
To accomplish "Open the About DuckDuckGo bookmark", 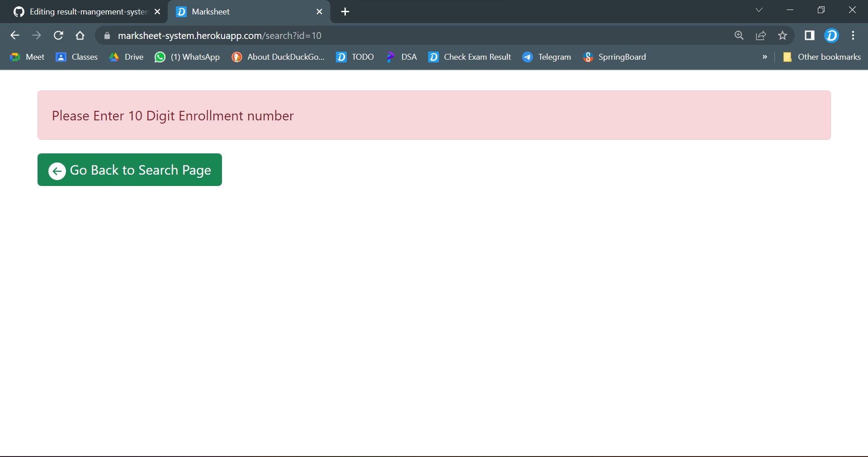I will [278, 57].
